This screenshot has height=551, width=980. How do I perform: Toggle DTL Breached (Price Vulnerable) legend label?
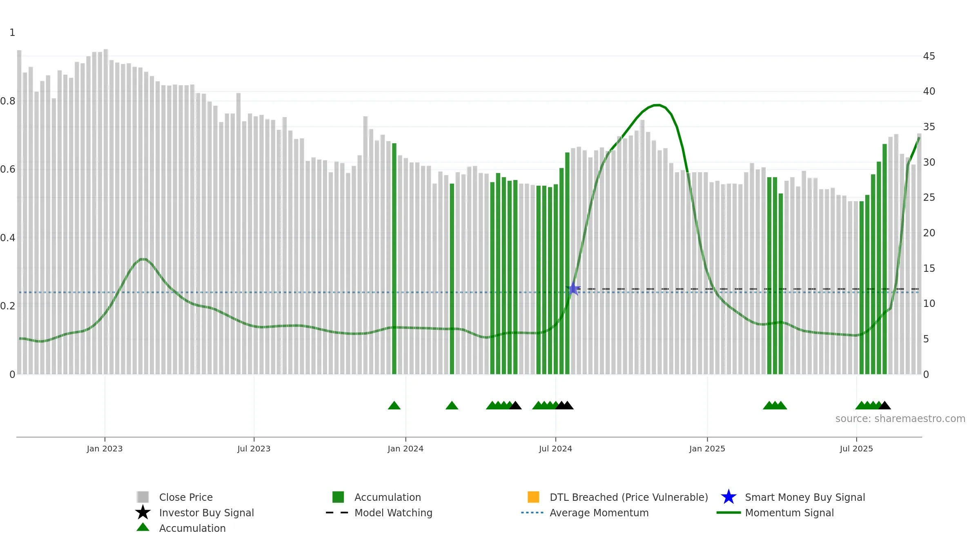pyautogui.click(x=629, y=497)
